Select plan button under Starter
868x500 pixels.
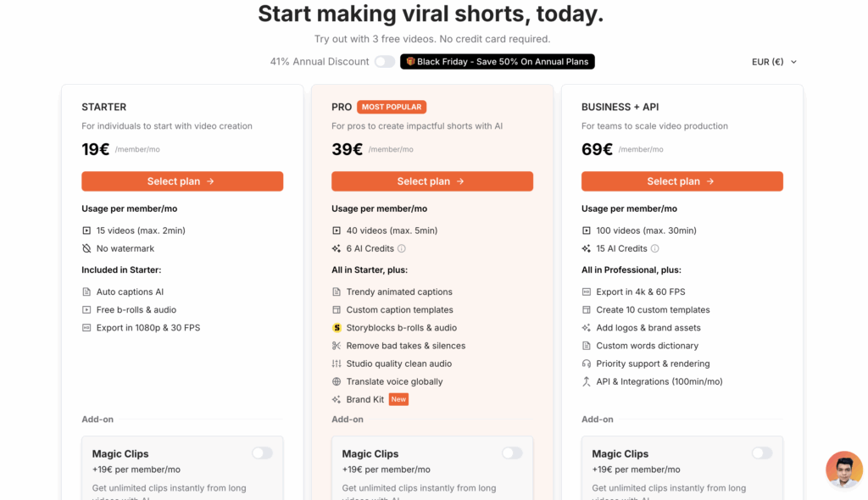click(x=182, y=181)
